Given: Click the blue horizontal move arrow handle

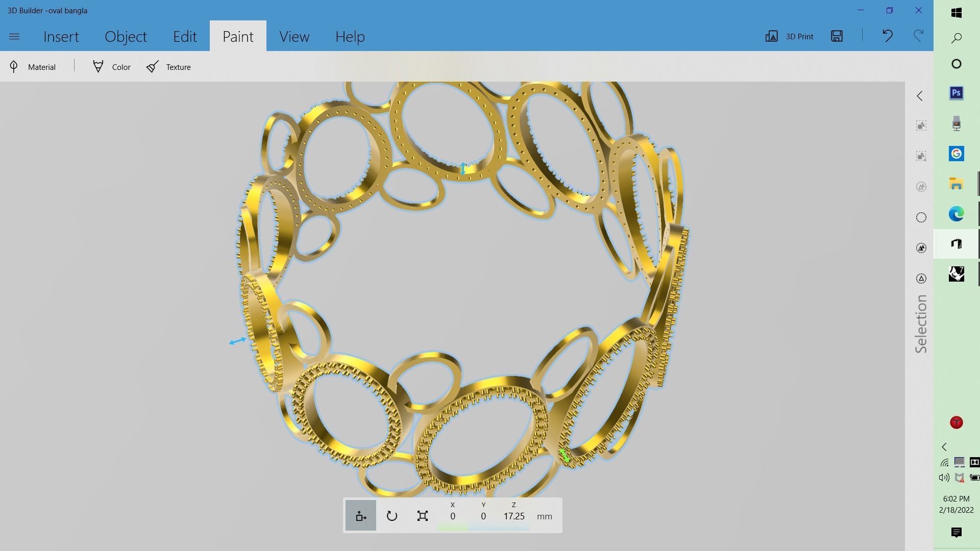Looking at the screenshot, I should 238,341.
